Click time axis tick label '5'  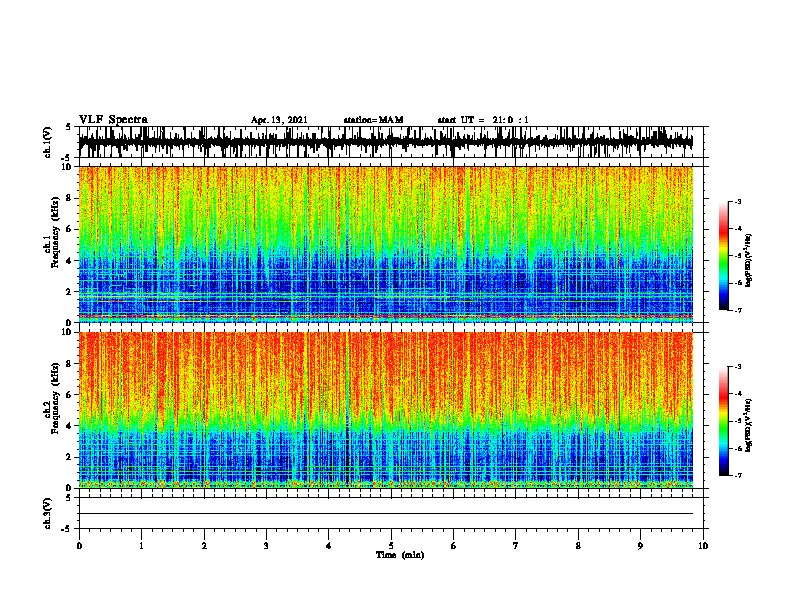(391, 546)
